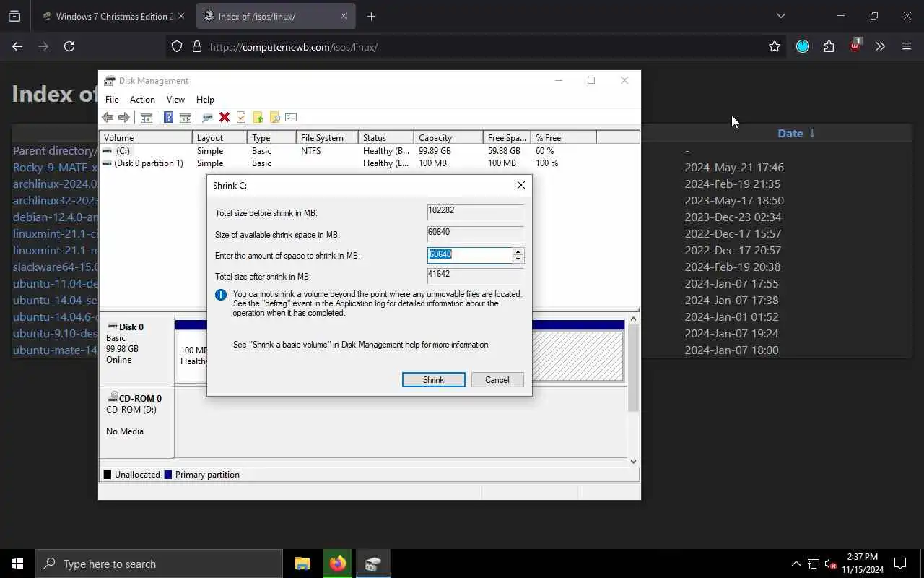924x578 pixels.
Task: Toggle the Show/Hide Console Tree toolbar icon
Action: pyautogui.click(x=147, y=117)
